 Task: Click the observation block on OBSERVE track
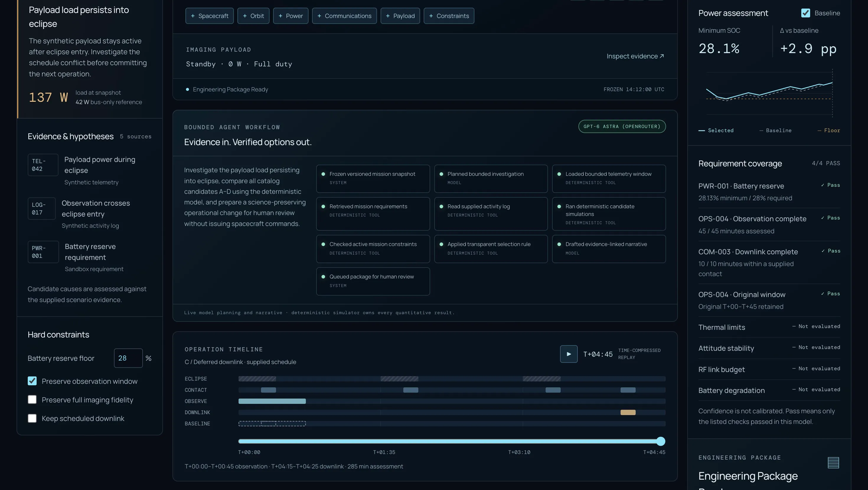point(272,401)
